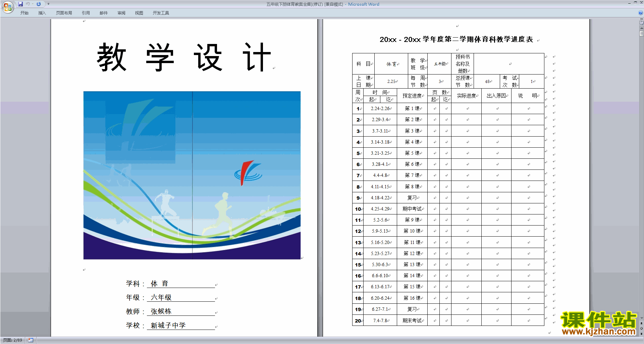The height and width of the screenshot is (344, 644).
Task: Click the 第 16 课 cell
Action: point(412,298)
